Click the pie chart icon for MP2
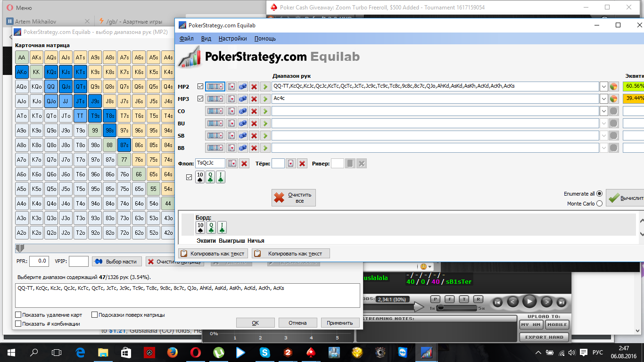 613,87
